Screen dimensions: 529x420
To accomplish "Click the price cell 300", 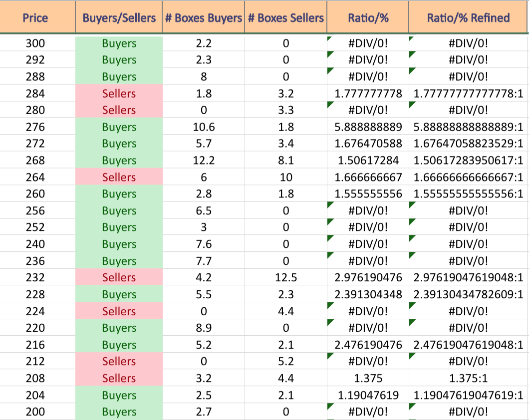I will click(x=35, y=43).
